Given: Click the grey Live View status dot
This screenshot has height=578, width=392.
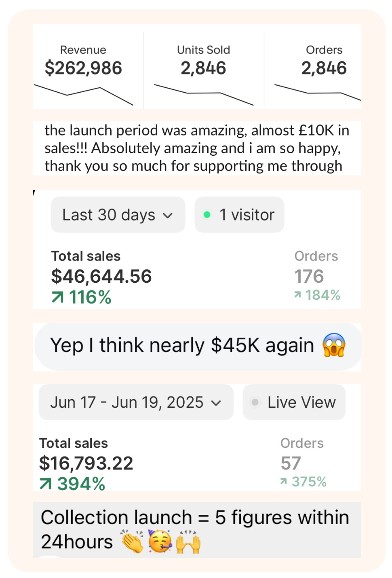Looking at the screenshot, I should pos(255,402).
